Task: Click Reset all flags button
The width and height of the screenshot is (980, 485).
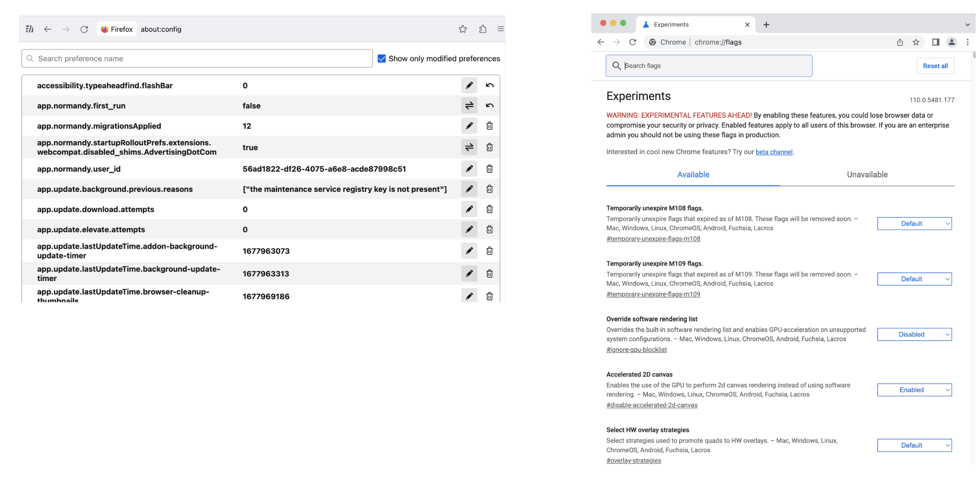Action: point(935,66)
